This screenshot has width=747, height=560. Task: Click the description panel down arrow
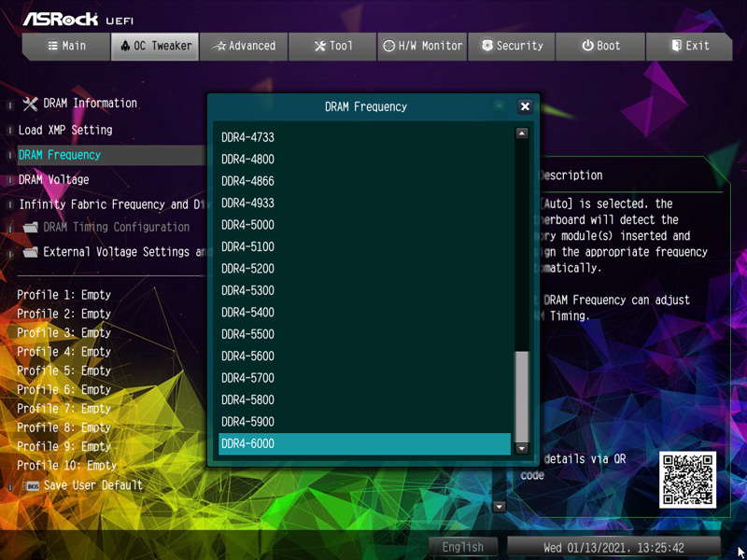[x=500, y=506]
